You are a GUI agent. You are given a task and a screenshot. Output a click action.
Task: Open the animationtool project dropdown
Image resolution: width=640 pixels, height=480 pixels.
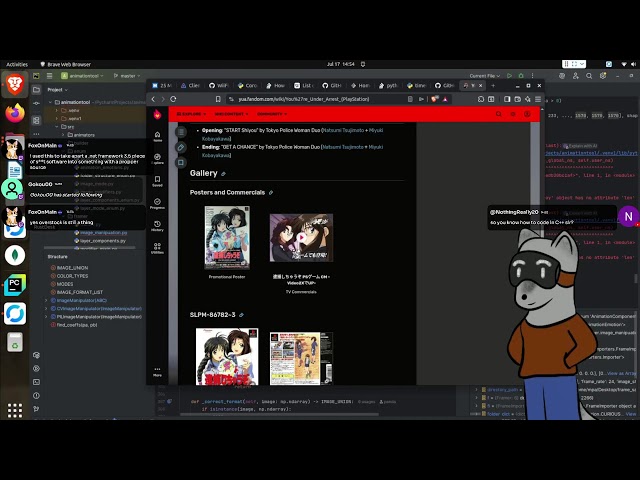pyautogui.click(x=82, y=76)
